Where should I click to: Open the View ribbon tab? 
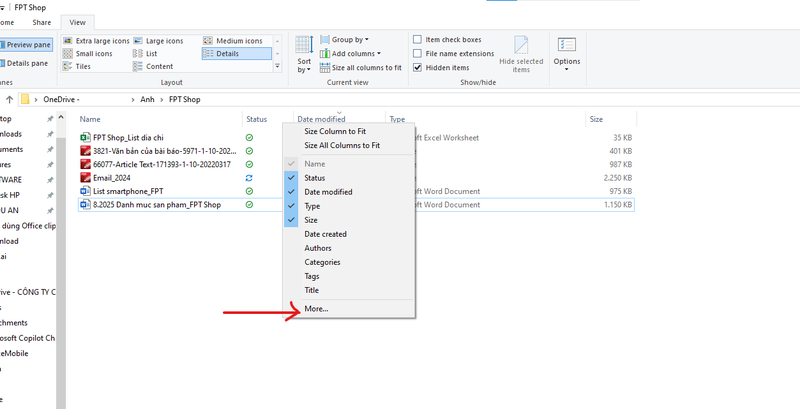pos(78,22)
